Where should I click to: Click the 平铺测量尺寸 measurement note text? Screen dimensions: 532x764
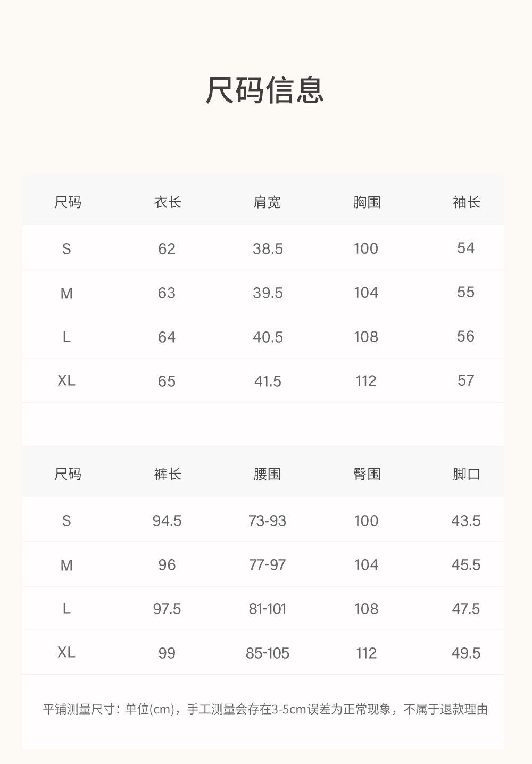point(265,709)
